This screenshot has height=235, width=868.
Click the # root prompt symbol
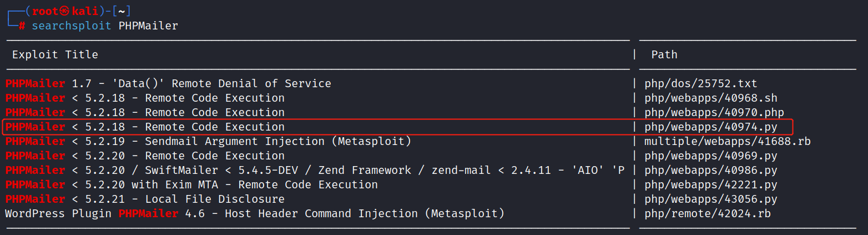(x=22, y=26)
